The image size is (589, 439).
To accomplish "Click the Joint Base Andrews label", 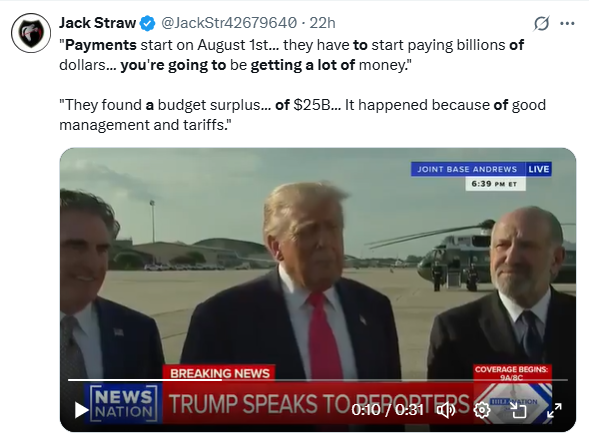I will (467, 169).
